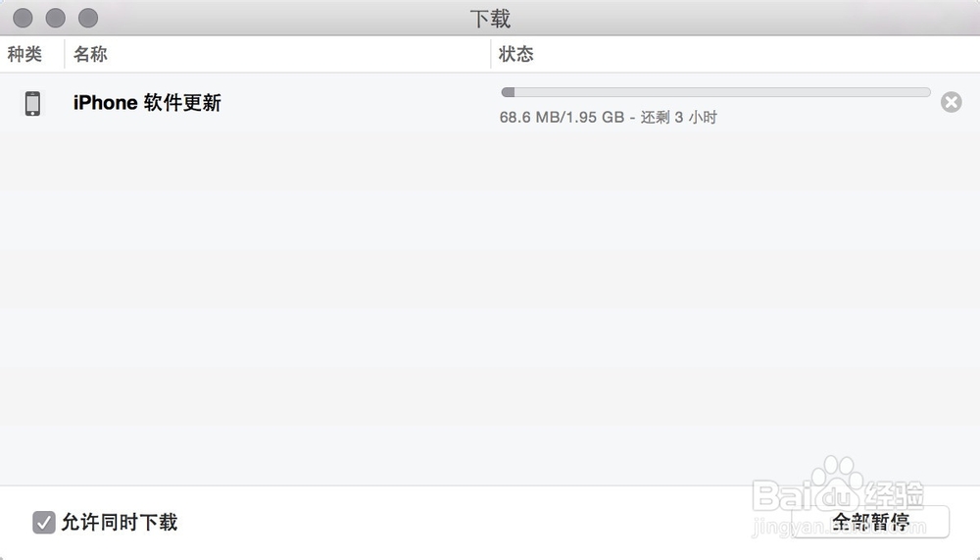Image resolution: width=980 pixels, height=560 pixels.
Task: Click the 允许同时下载 label text
Action: coord(120,522)
